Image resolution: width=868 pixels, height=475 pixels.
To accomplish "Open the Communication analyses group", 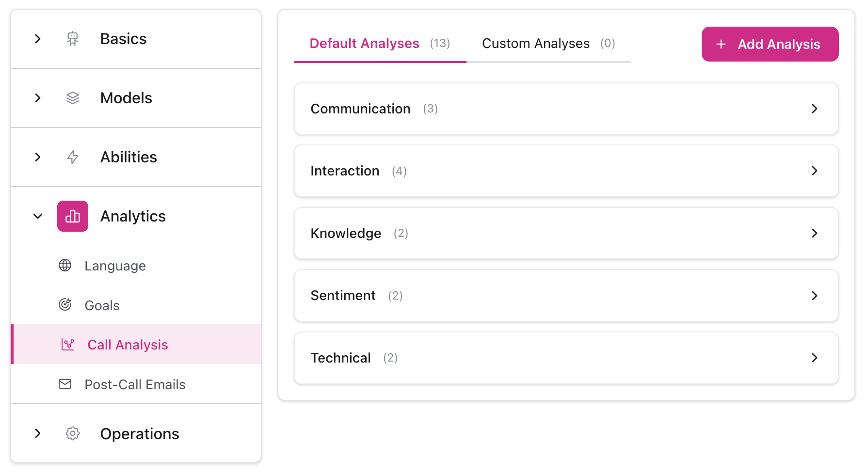I will pyautogui.click(x=565, y=109).
